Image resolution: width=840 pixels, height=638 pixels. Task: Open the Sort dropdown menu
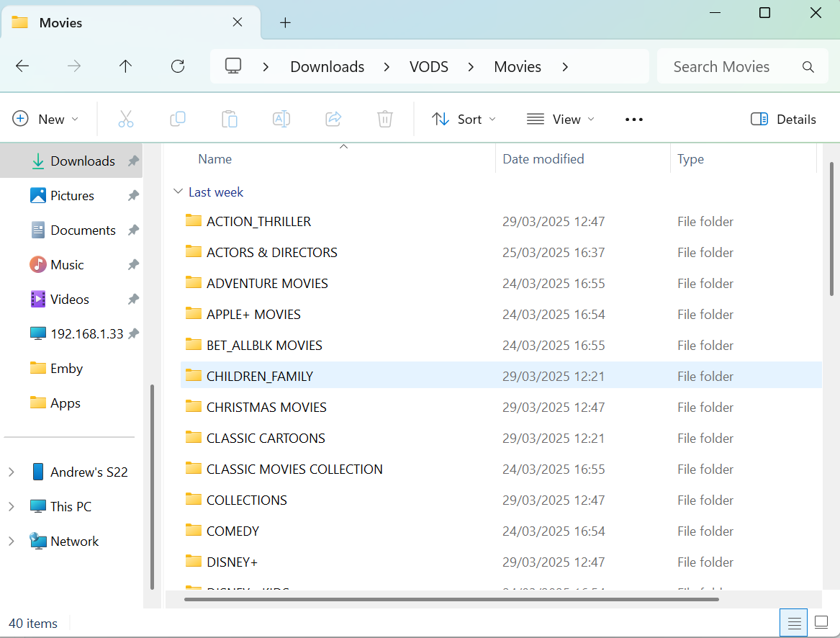tap(464, 120)
